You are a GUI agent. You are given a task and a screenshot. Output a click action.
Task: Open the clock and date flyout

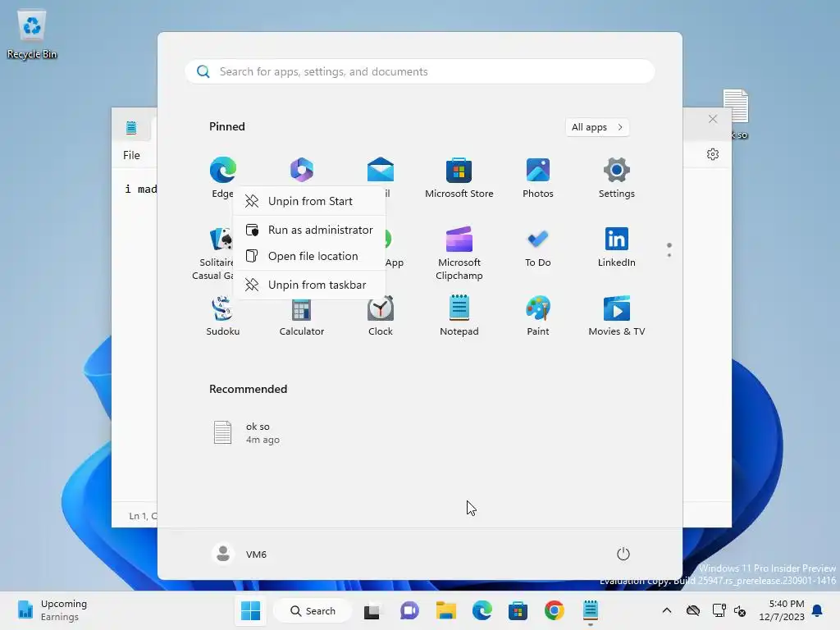[782, 610]
